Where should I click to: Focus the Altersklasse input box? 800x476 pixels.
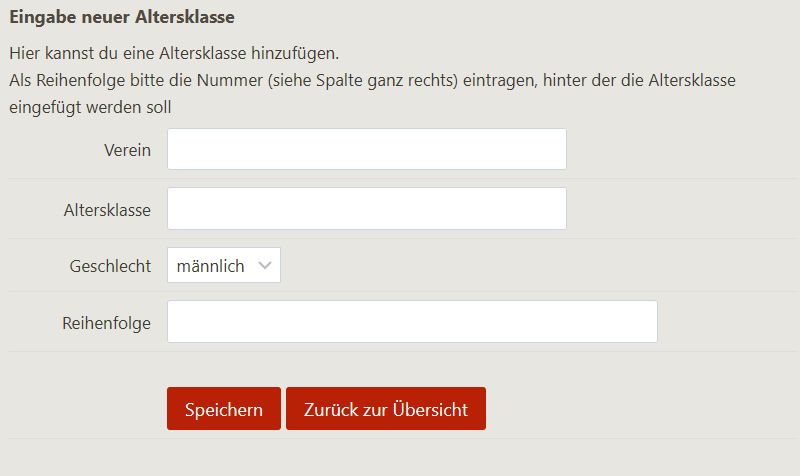pos(366,209)
